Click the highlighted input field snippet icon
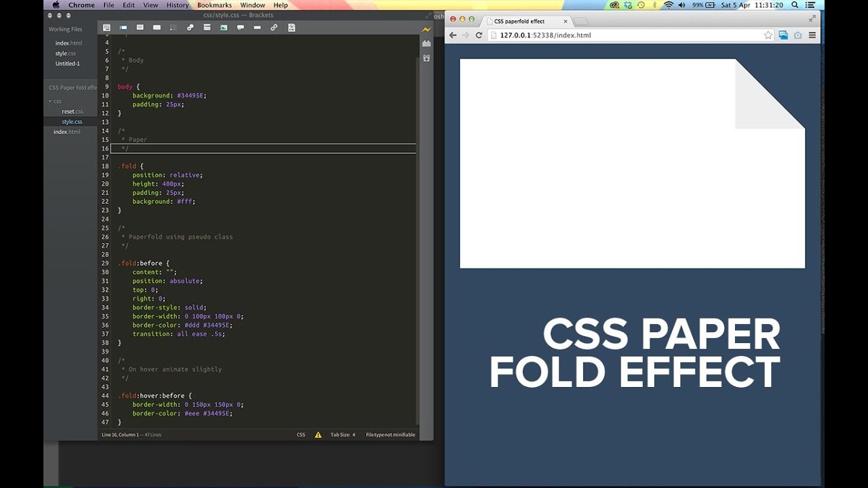868x488 pixels. tap(123, 28)
